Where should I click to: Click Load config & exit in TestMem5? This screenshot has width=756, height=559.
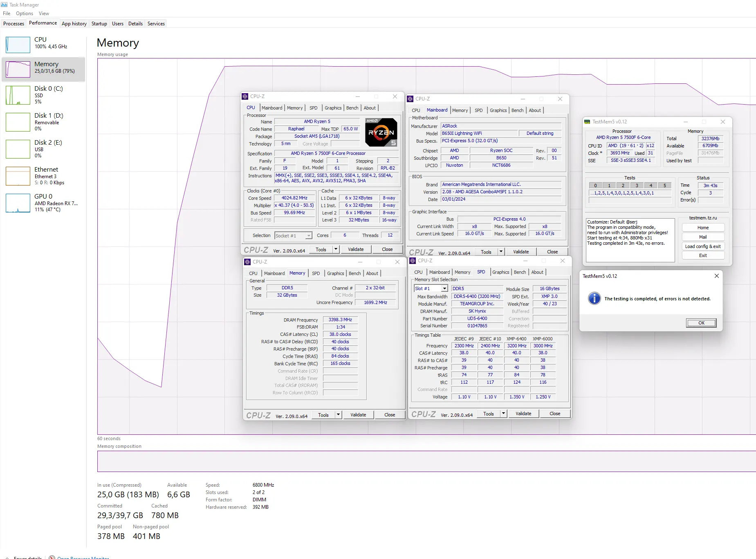pos(703,246)
